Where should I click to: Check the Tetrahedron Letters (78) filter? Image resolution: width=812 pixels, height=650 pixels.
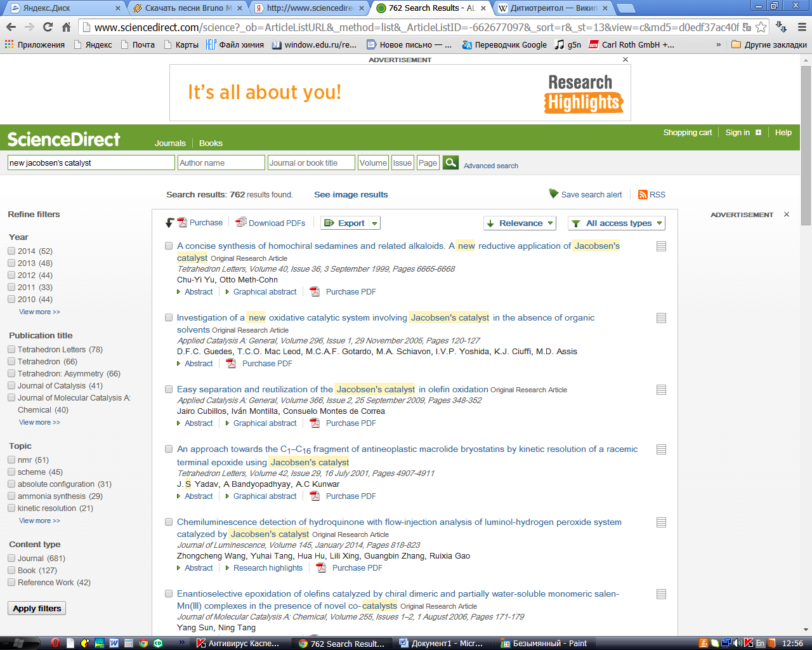[x=11, y=349]
